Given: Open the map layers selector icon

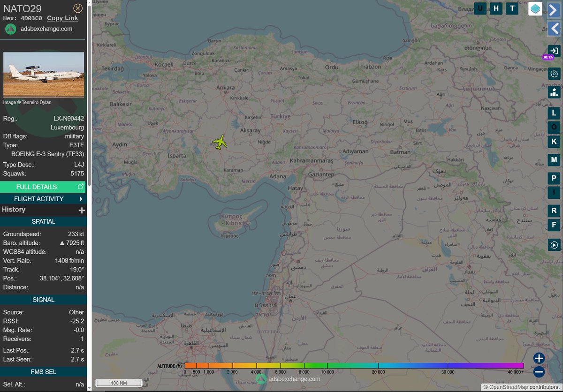Looking at the screenshot, I should click(x=535, y=8).
